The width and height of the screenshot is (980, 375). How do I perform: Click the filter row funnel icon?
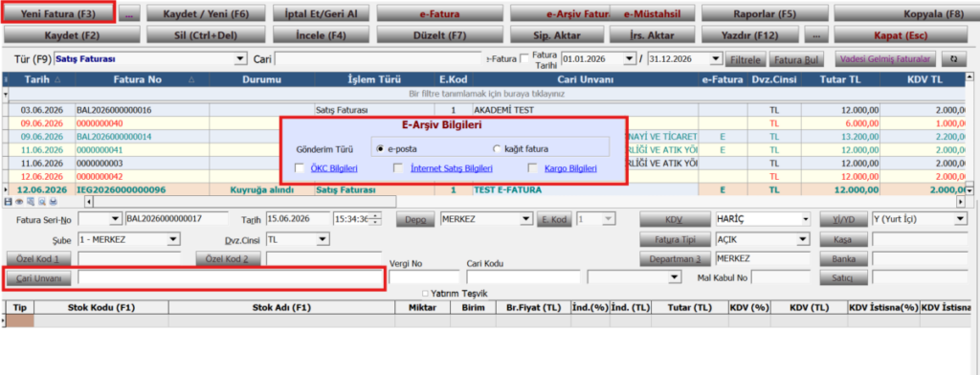[x=7, y=94]
